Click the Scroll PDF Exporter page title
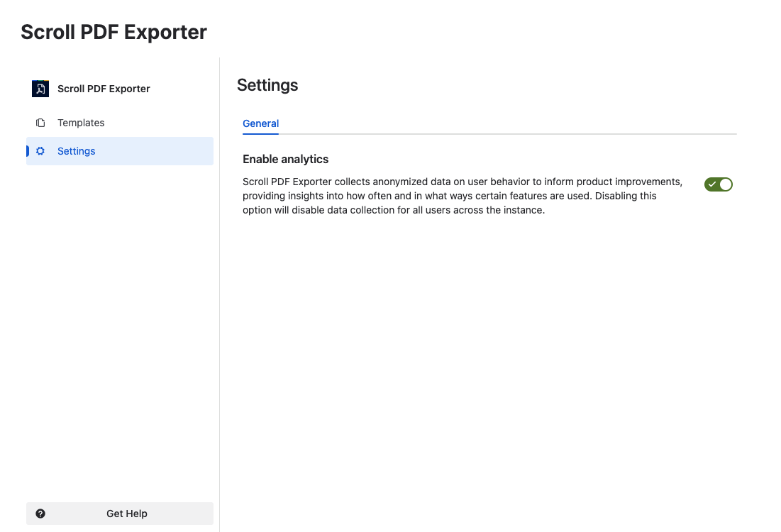Image resolution: width=781 pixels, height=532 pixels. (113, 32)
